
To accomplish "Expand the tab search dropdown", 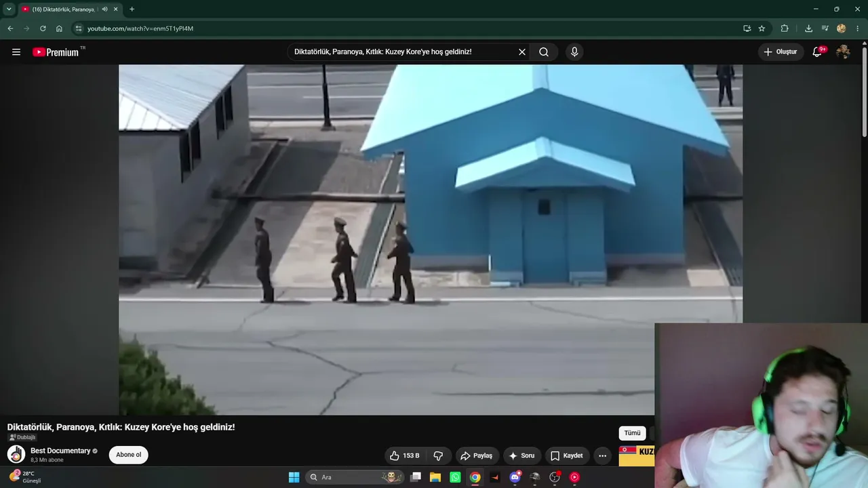I will click(x=9, y=9).
